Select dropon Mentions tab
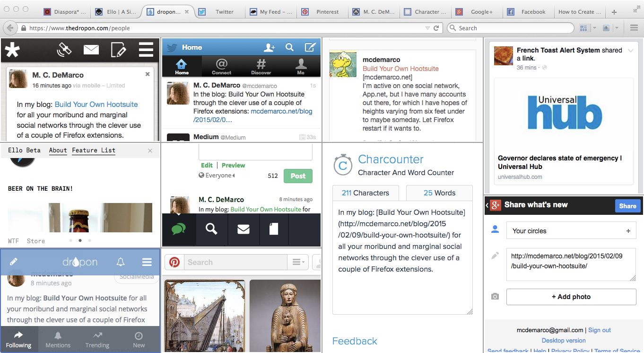Image resolution: width=644 pixels, height=353 pixels. tap(58, 340)
